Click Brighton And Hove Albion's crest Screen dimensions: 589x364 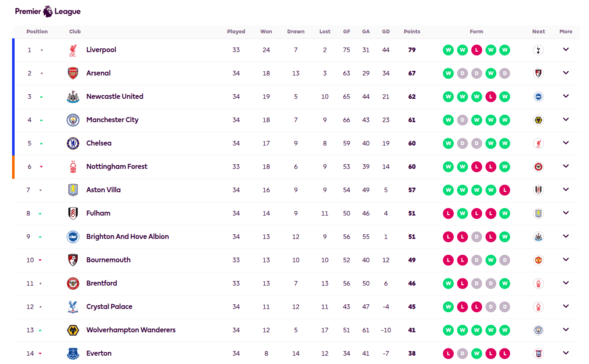pos(73,237)
